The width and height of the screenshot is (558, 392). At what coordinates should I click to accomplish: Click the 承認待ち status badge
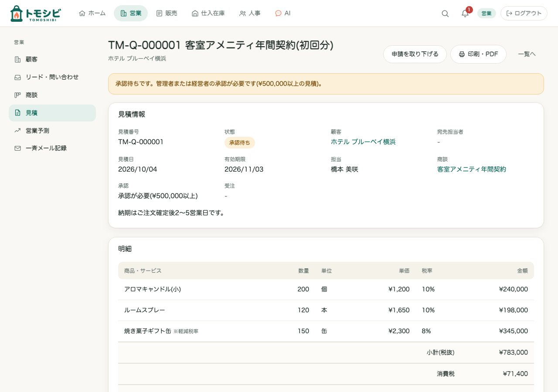pyautogui.click(x=240, y=143)
